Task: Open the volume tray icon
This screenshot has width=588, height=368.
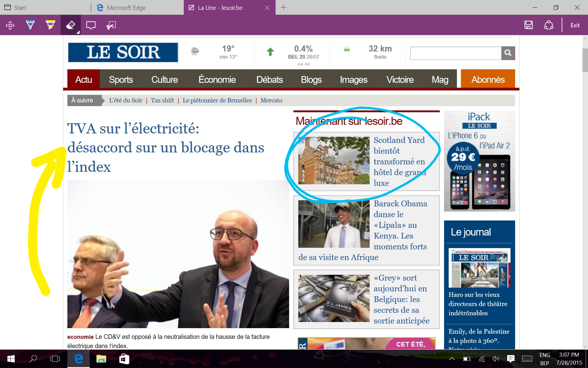Action: click(496, 358)
